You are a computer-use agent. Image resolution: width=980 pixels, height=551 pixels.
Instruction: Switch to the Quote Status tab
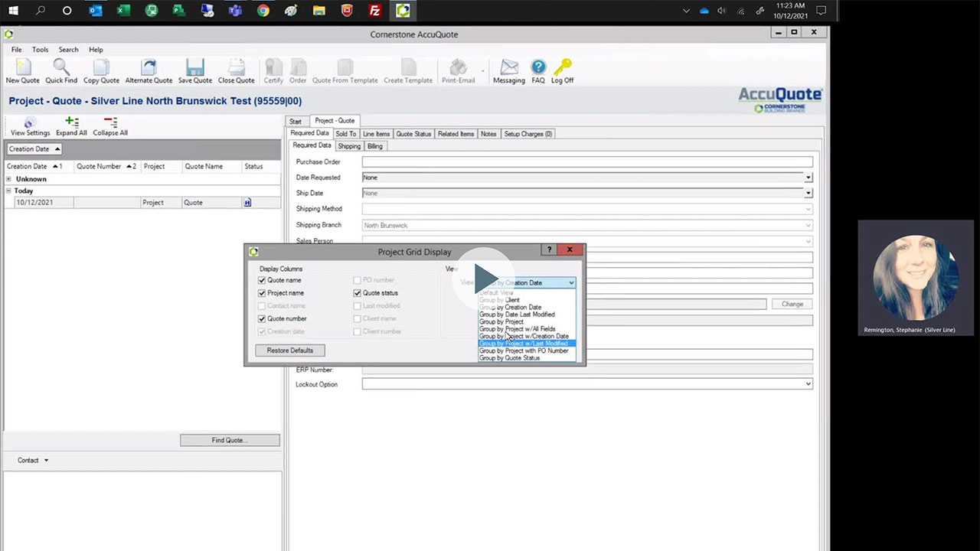click(x=413, y=134)
